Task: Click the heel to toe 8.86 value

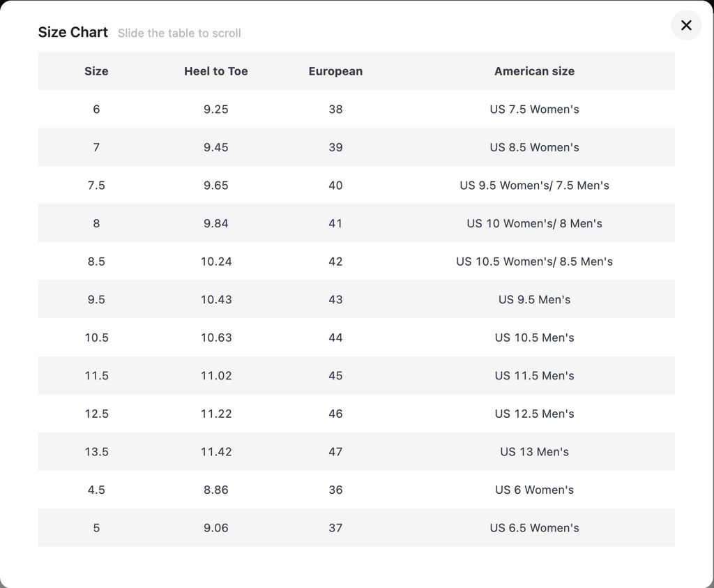Action: (x=216, y=490)
